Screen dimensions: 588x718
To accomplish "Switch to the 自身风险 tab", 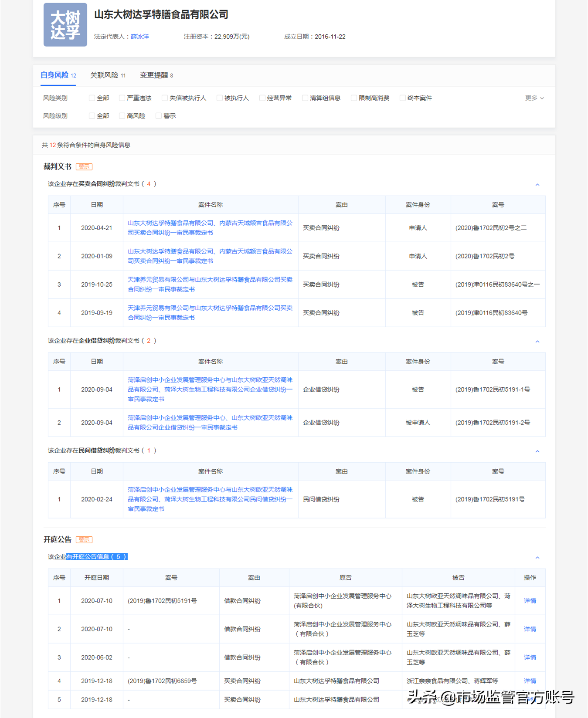I will point(58,75).
